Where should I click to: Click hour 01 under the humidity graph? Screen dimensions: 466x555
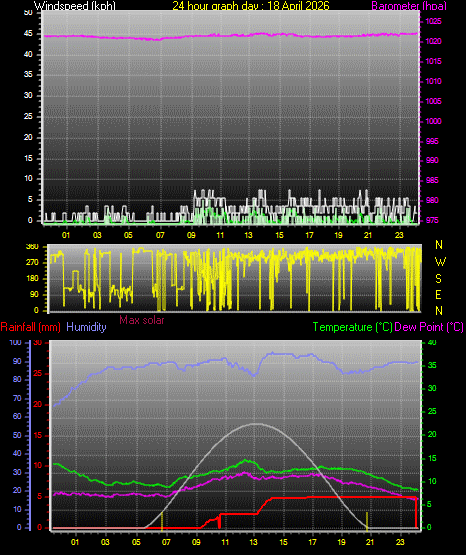pyautogui.click(x=75, y=542)
